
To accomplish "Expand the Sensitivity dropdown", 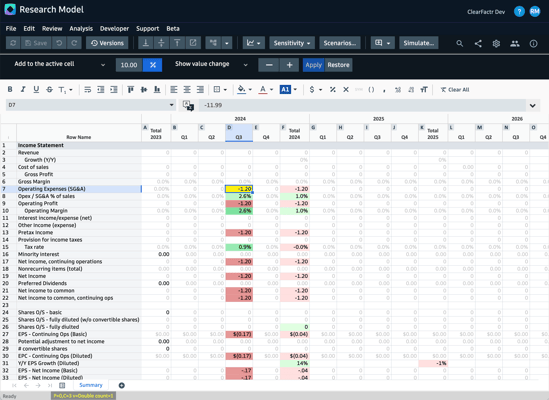I will tap(292, 43).
